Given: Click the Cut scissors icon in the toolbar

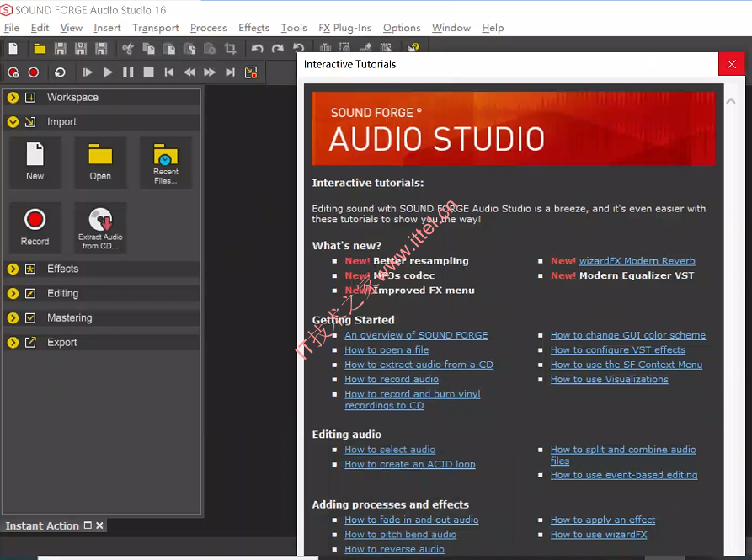Looking at the screenshot, I should coord(127,49).
